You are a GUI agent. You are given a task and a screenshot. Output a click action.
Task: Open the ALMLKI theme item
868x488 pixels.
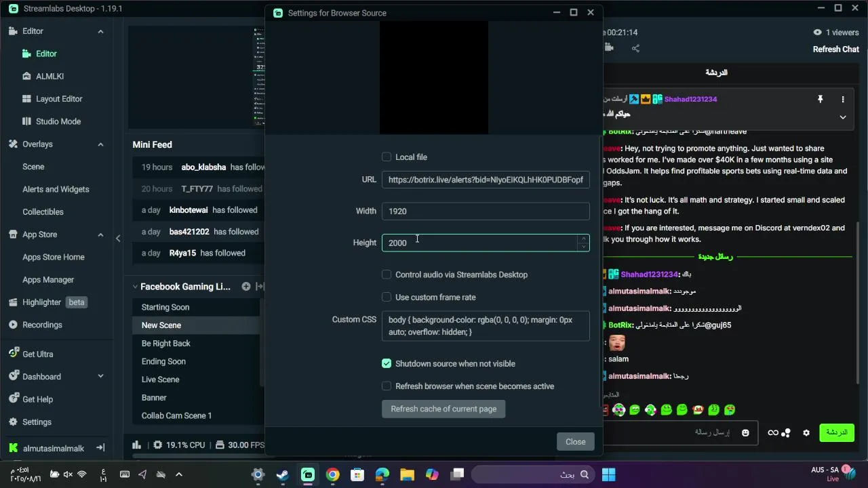(x=50, y=77)
